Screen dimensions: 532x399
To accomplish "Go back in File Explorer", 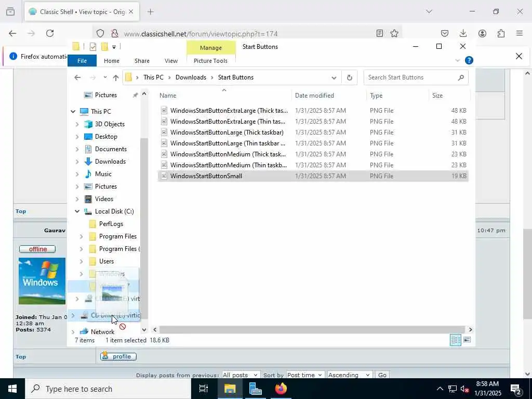I will coord(77,77).
